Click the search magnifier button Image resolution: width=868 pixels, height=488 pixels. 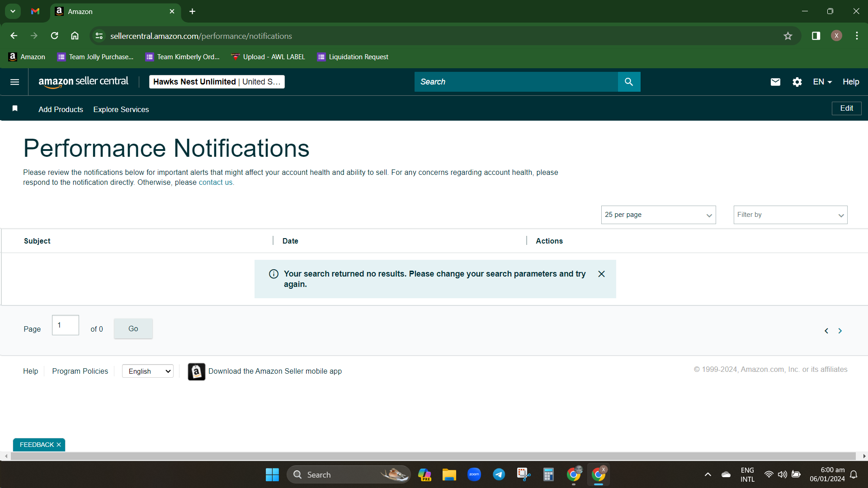click(629, 82)
